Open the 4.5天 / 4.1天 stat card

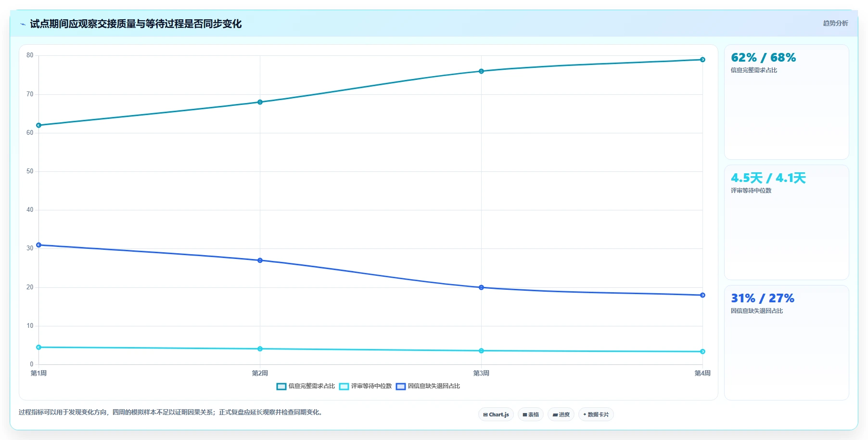coord(787,222)
